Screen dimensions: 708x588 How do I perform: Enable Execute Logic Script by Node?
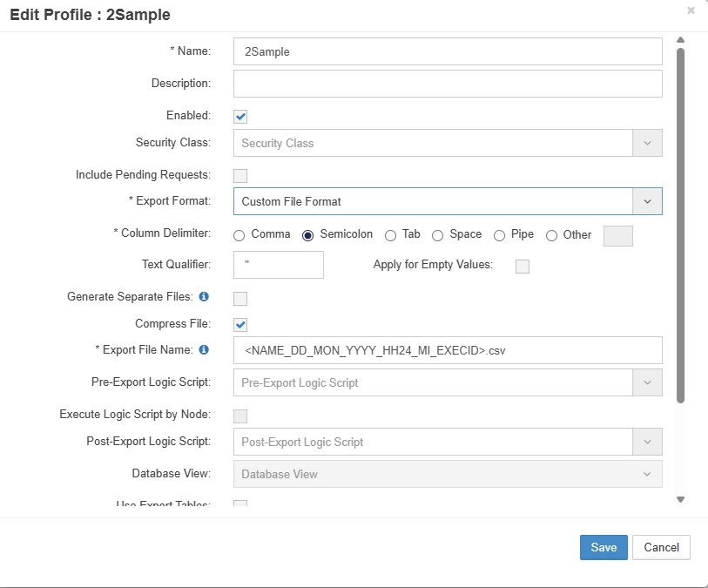coord(239,416)
